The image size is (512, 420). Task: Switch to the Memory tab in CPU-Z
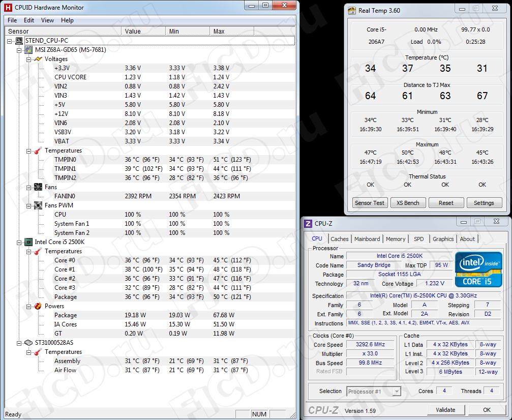[x=396, y=239]
